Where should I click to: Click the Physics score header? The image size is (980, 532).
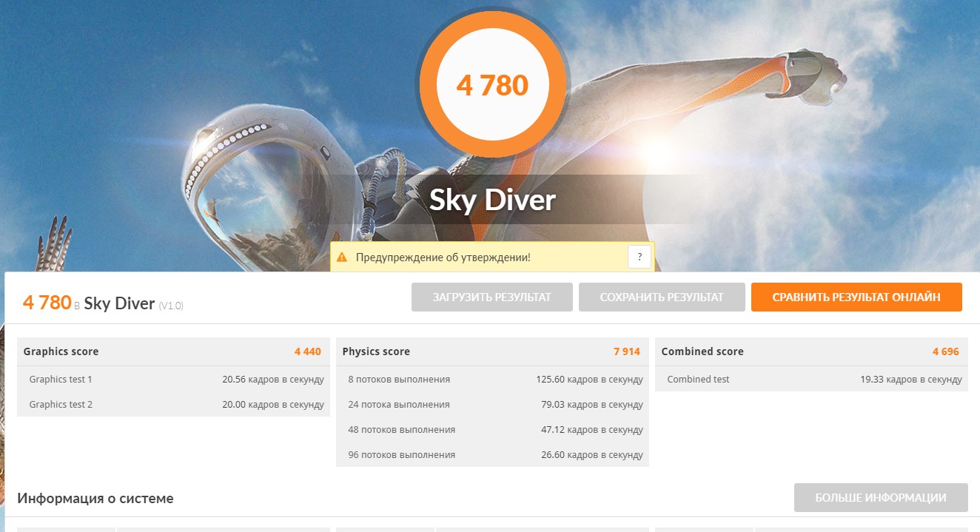click(376, 351)
